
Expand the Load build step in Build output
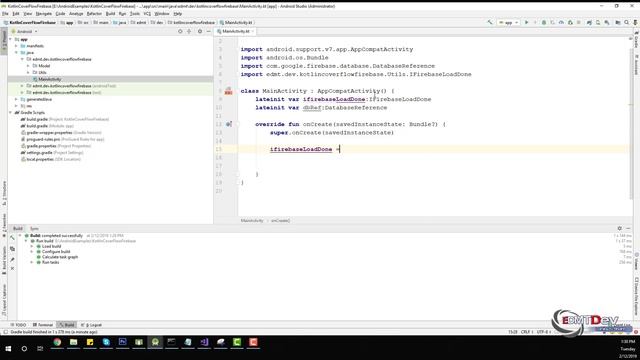[32, 247]
